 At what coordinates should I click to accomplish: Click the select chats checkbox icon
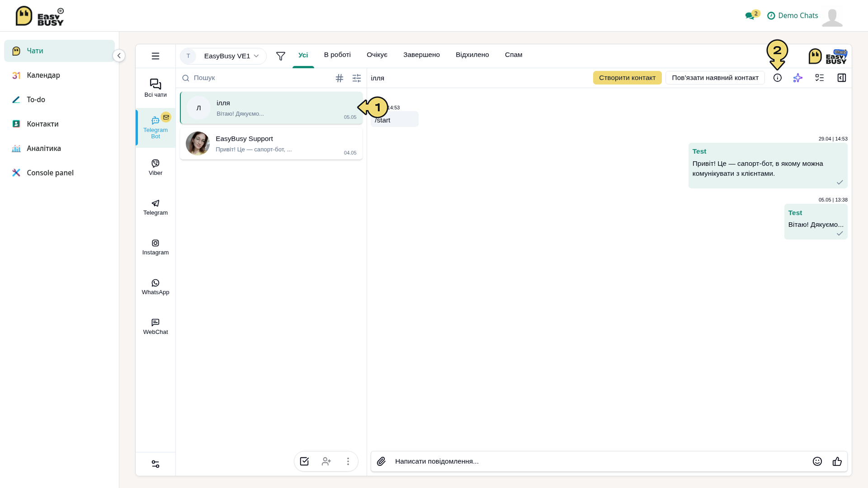click(304, 461)
